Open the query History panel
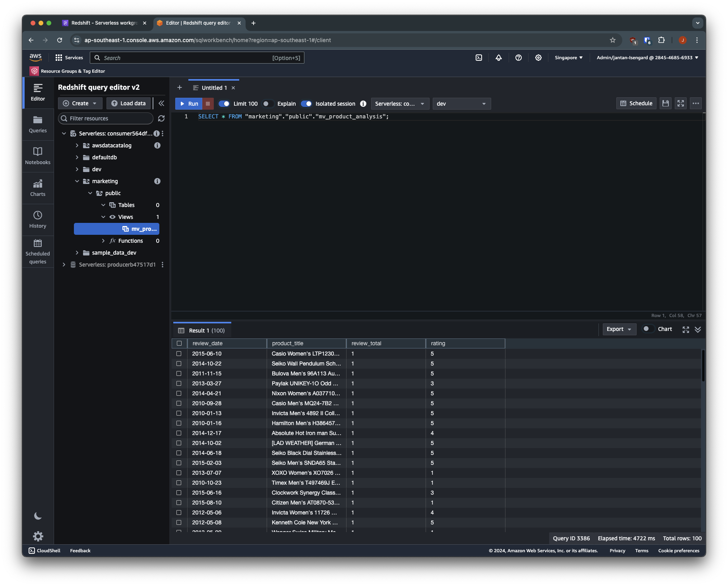 coord(38,219)
